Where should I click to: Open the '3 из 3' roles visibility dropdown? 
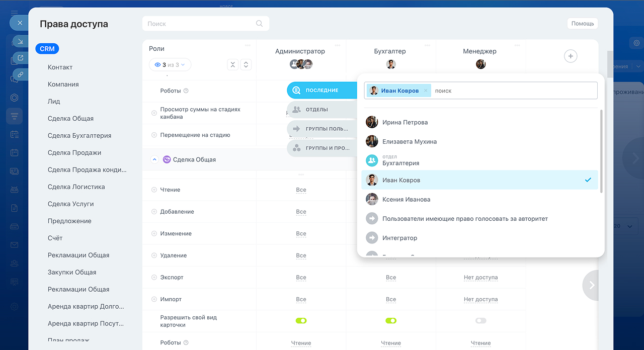(170, 65)
